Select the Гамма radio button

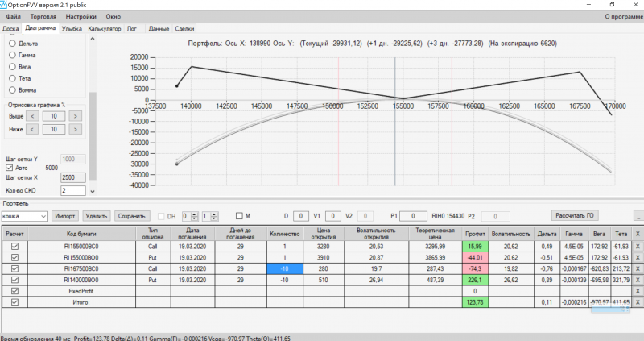coord(12,55)
